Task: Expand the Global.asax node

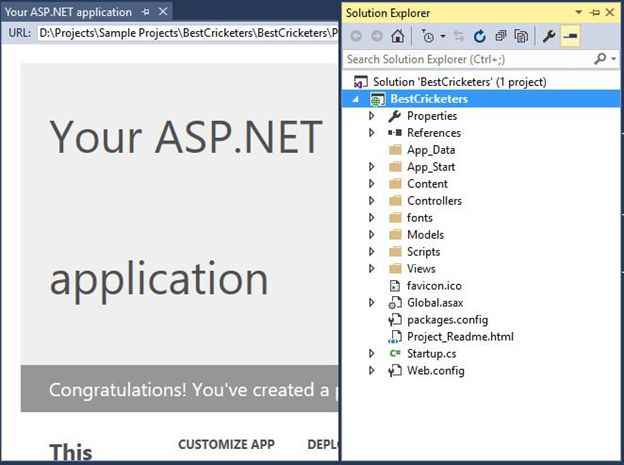Action: (371, 303)
